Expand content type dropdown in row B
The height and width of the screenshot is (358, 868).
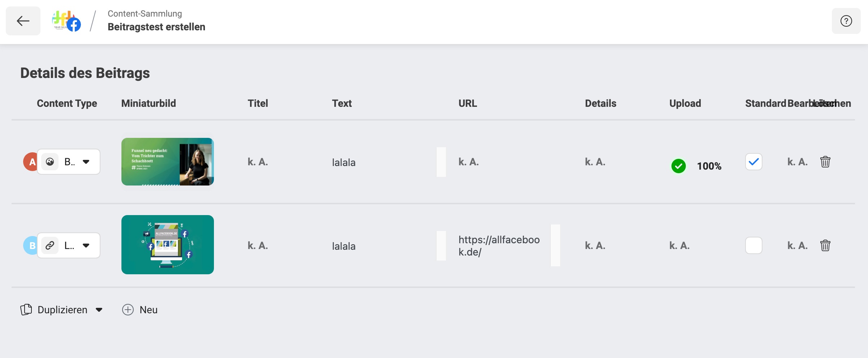click(x=86, y=245)
